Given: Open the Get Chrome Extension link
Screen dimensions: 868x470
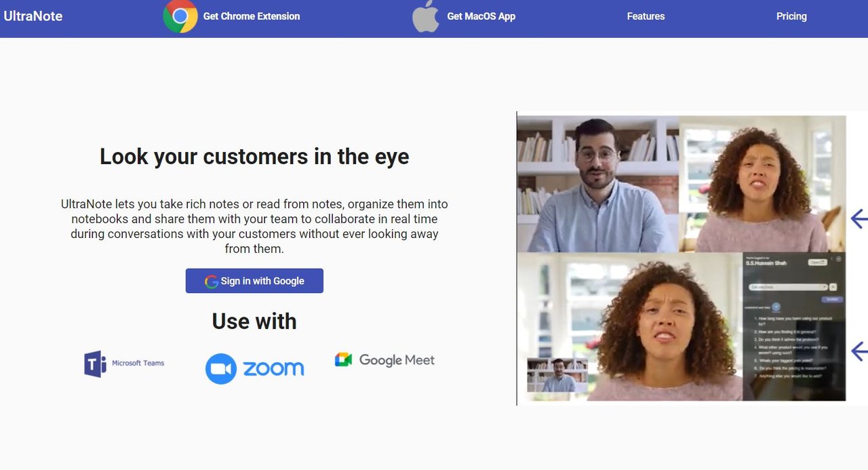Looking at the screenshot, I should (252, 16).
